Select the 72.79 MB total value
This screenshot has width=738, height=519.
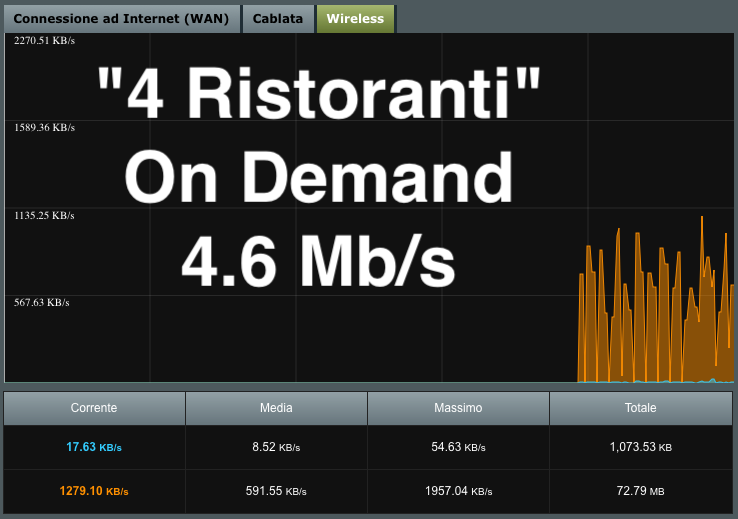(x=641, y=491)
